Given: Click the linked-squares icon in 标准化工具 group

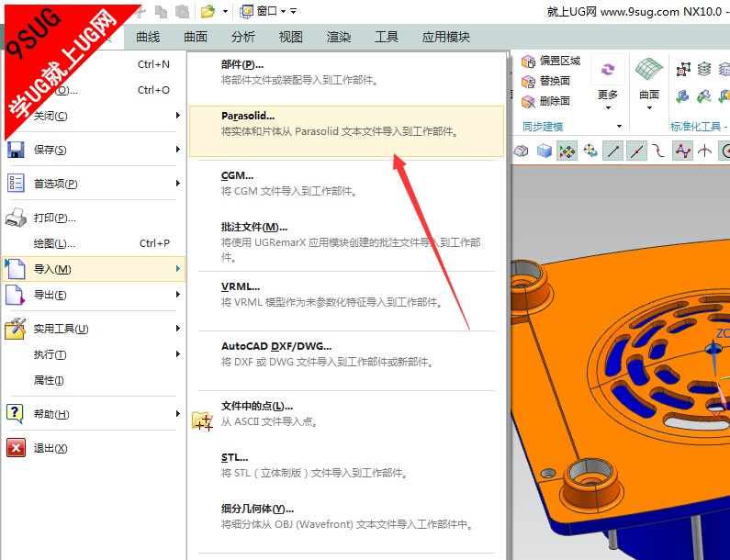Looking at the screenshot, I should click(x=683, y=70).
